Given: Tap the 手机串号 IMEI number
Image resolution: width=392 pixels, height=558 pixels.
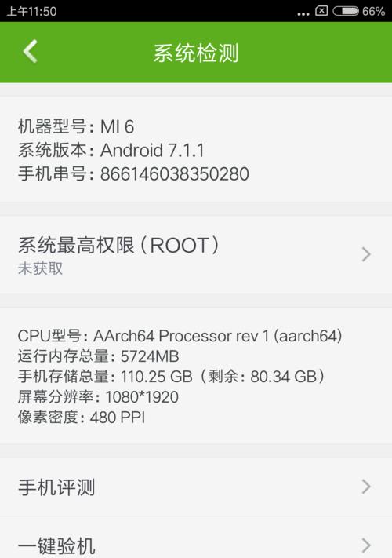Looking at the screenshot, I should 175,173.
